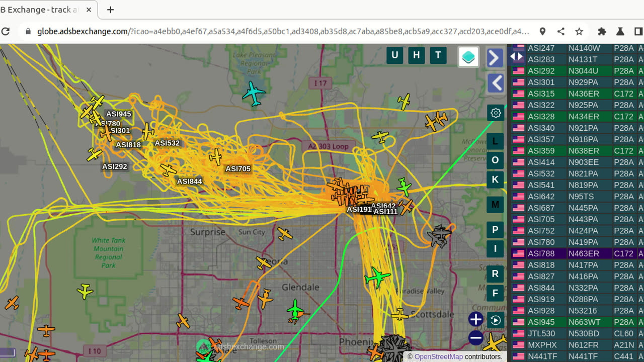Select ASI292 row in aircraft list
Screen dimensions: 644x362
[577, 71]
